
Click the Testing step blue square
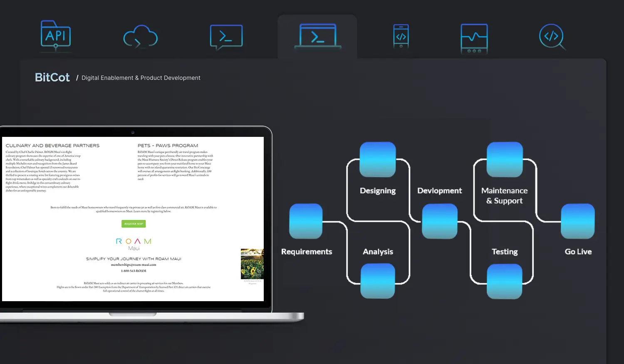coord(505,281)
